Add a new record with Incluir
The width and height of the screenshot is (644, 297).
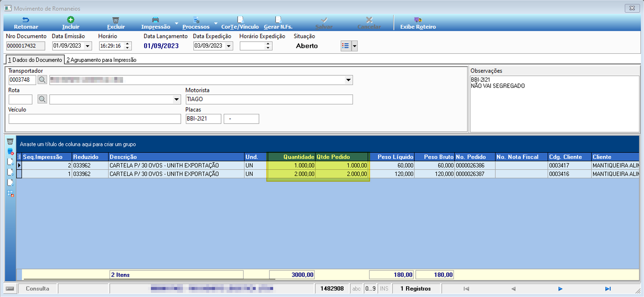71,20
